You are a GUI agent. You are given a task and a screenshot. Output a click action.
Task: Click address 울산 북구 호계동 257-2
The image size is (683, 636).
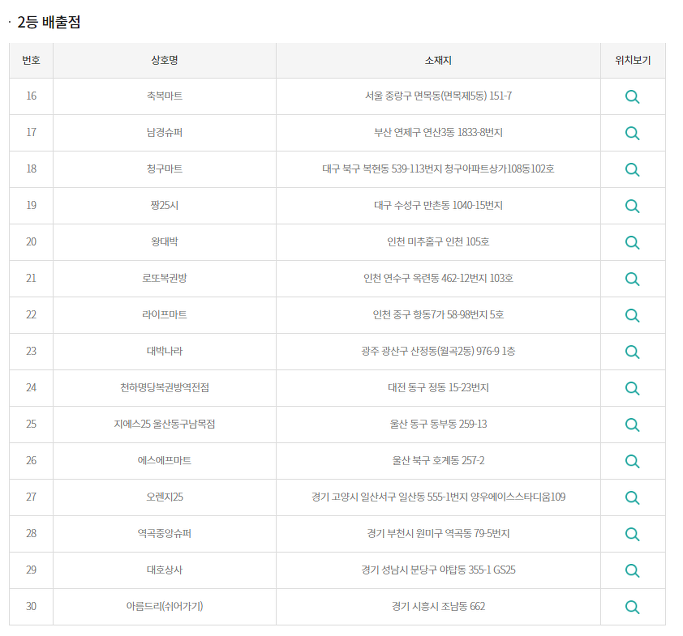pos(438,460)
